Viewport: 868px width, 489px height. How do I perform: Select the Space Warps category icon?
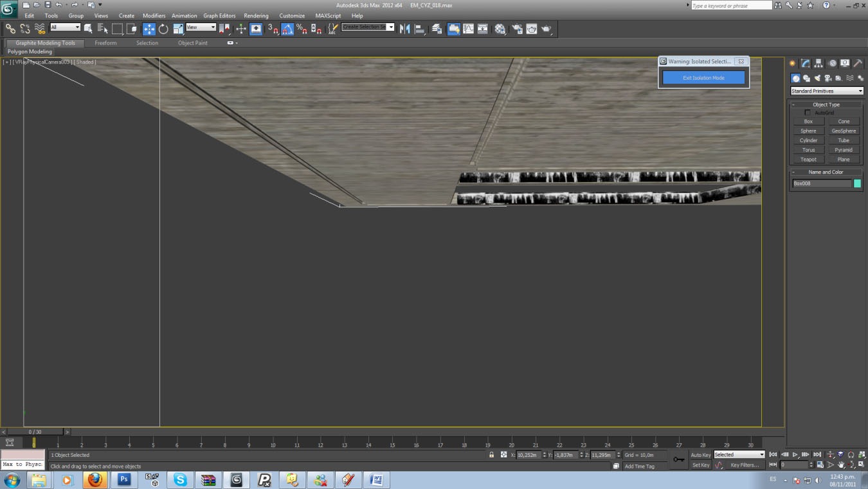[x=849, y=78]
